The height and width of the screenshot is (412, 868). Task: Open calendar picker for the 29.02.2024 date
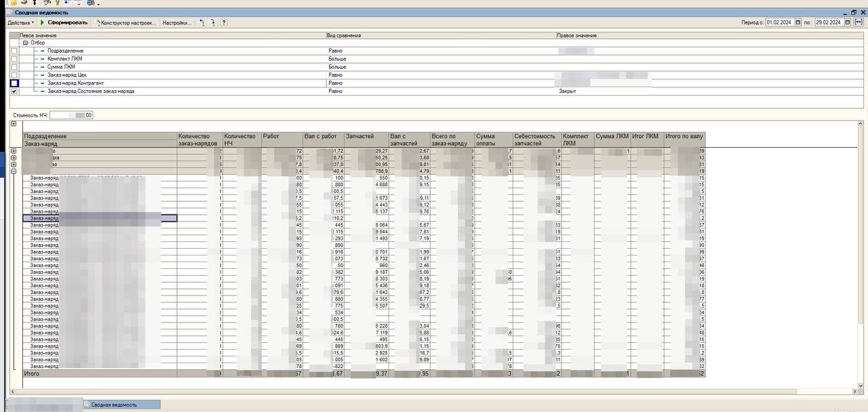pyautogui.click(x=847, y=22)
